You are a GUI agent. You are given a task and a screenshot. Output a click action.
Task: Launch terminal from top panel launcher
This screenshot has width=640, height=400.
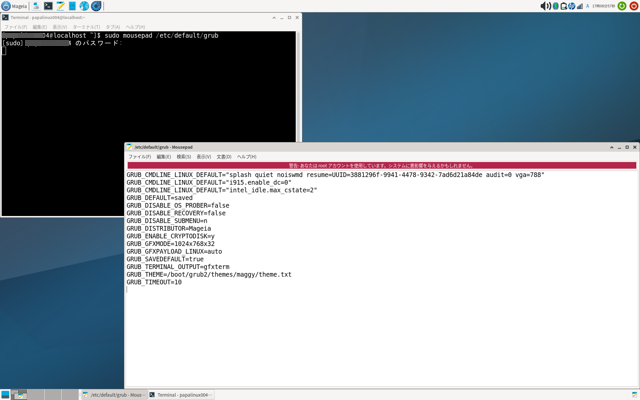point(48,6)
